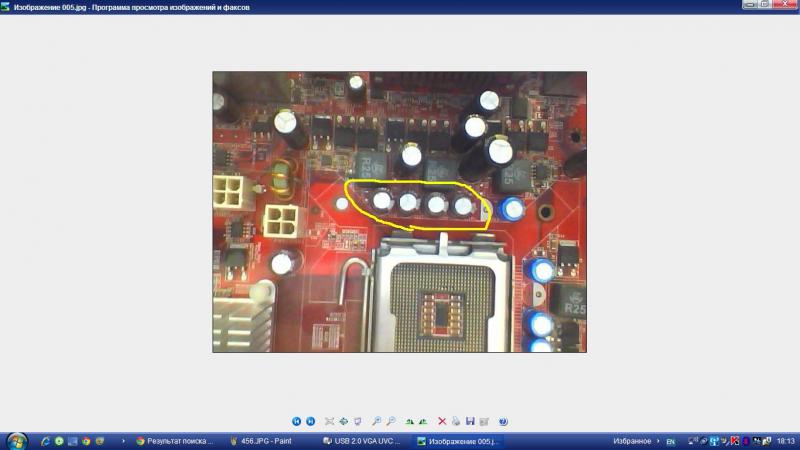The width and height of the screenshot is (800, 450).
Task: Show image at actual size
Action: (343, 422)
